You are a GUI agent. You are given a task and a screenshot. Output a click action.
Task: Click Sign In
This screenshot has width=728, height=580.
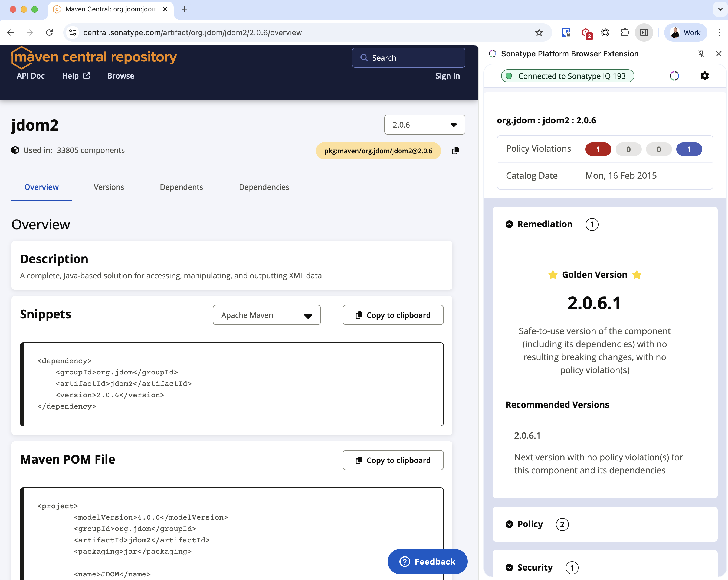[x=447, y=76]
